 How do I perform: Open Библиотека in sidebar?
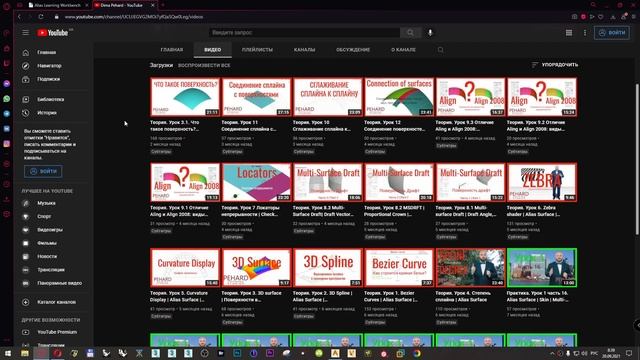tap(52, 99)
